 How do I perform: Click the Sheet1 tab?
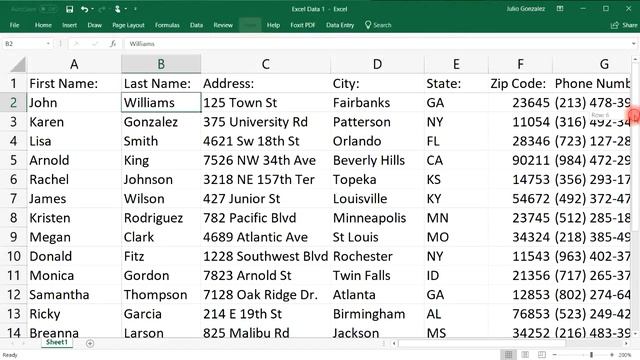57,342
